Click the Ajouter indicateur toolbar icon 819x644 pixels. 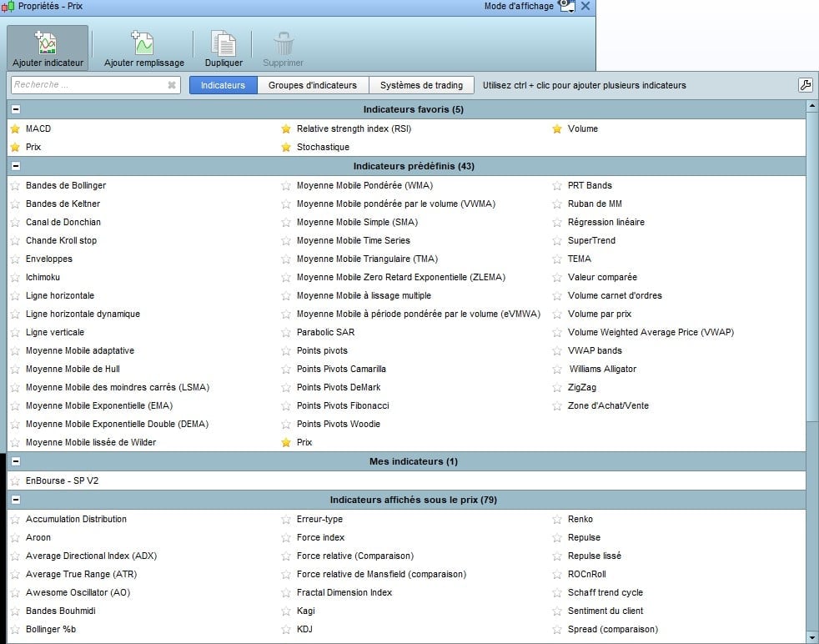47,43
